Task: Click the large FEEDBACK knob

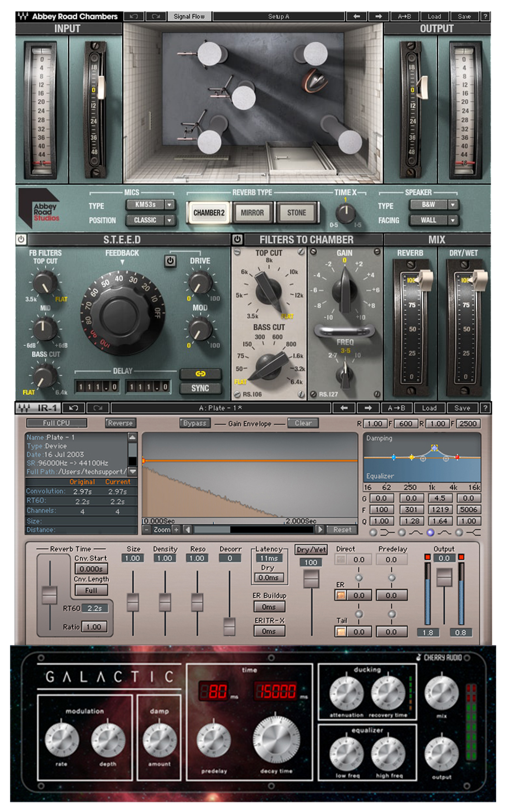Action: pyautogui.click(x=122, y=314)
